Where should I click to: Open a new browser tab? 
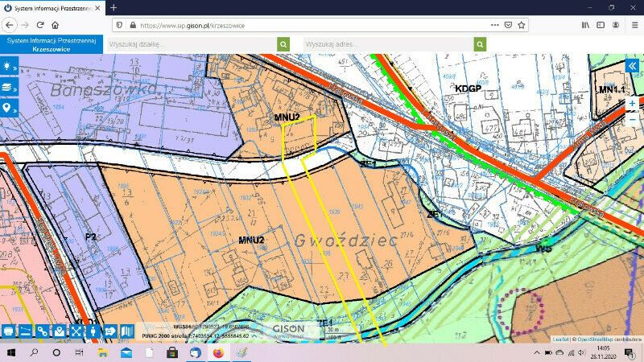(x=114, y=7)
